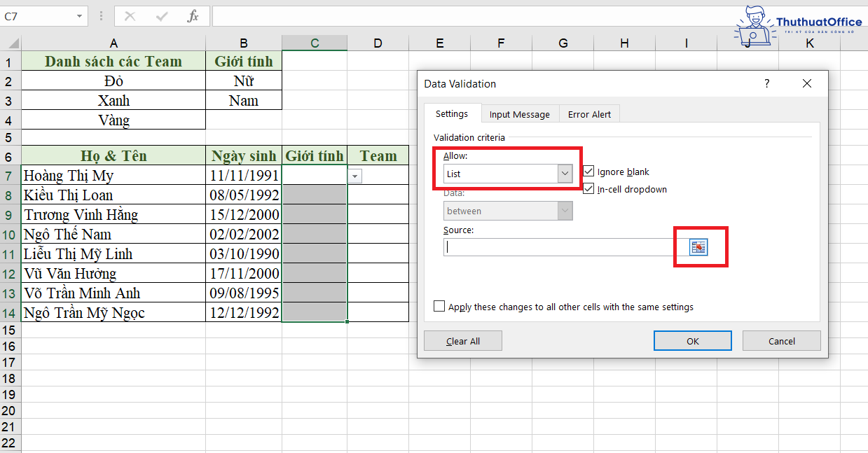Expand the Name Box dropdown arrow
Screen dimensions: 868x453
coord(79,15)
